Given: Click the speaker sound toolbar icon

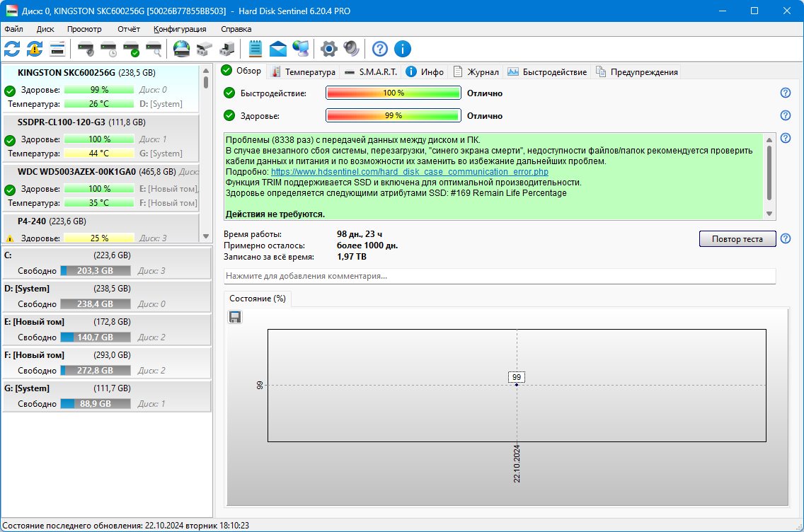Looking at the screenshot, I should pyautogui.click(x=351, y=50).
